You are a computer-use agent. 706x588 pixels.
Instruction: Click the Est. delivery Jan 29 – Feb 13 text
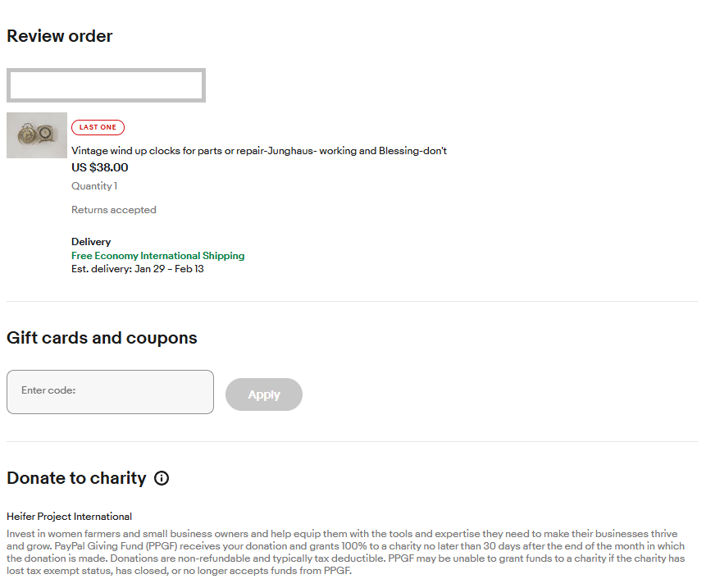138,269
